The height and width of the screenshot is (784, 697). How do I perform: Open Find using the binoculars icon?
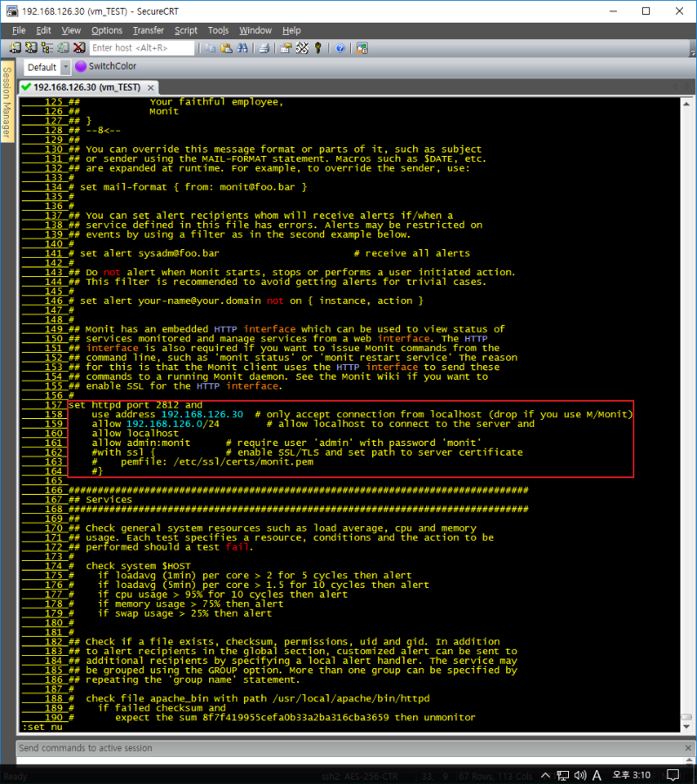point(241,48)
